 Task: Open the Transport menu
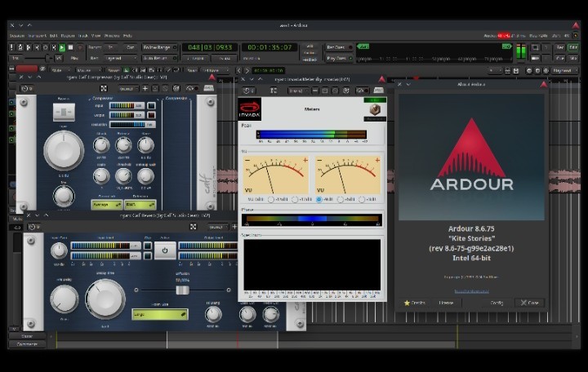pos(37,36)
